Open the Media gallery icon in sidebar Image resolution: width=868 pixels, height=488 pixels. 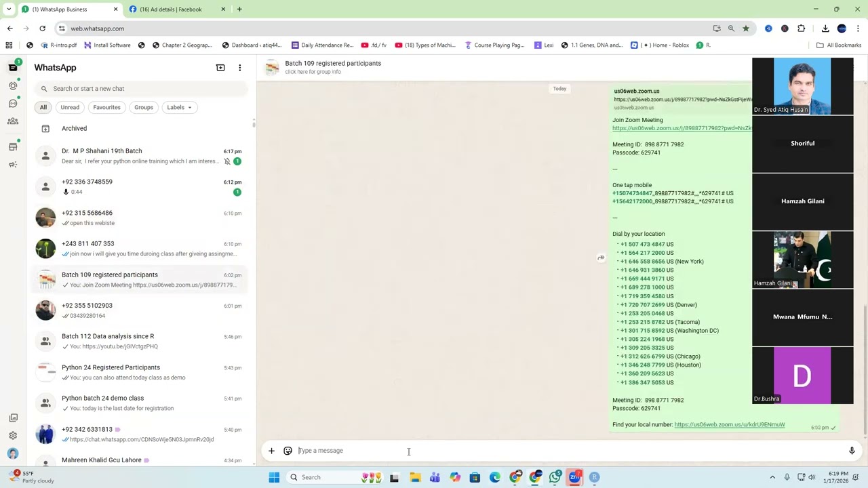tap(13, 418)
